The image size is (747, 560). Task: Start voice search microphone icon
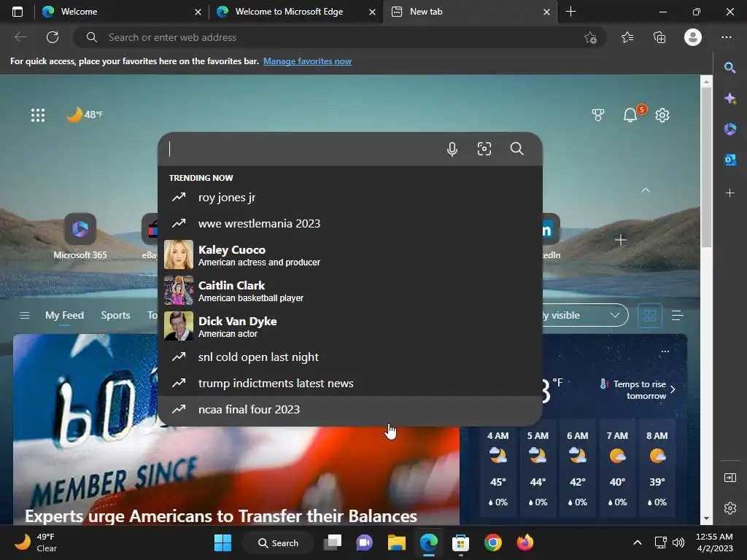point(452,149)
